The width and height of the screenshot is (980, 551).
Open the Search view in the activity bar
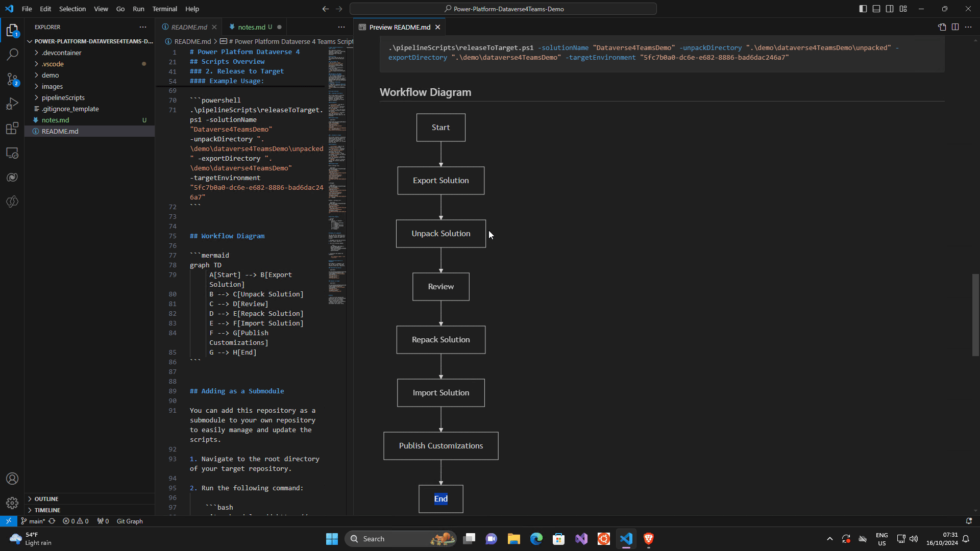tap(12, 54)
